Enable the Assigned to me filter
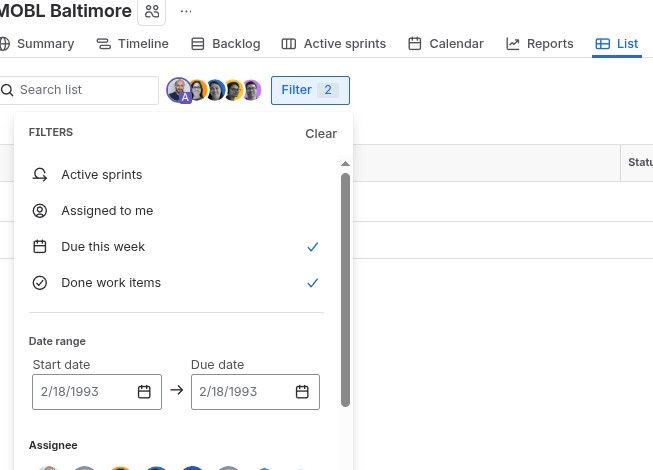This screenshot has width=653, height=470. tap(176, 211)
